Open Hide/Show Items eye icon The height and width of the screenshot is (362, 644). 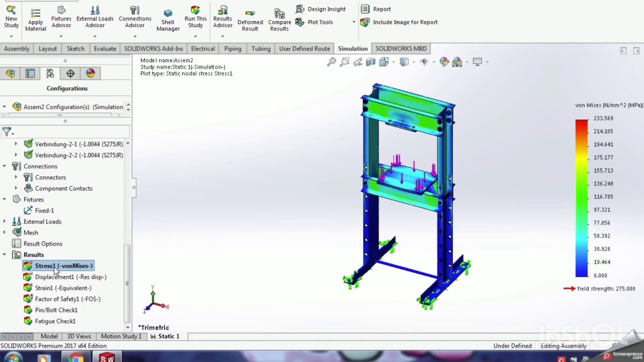424,62
